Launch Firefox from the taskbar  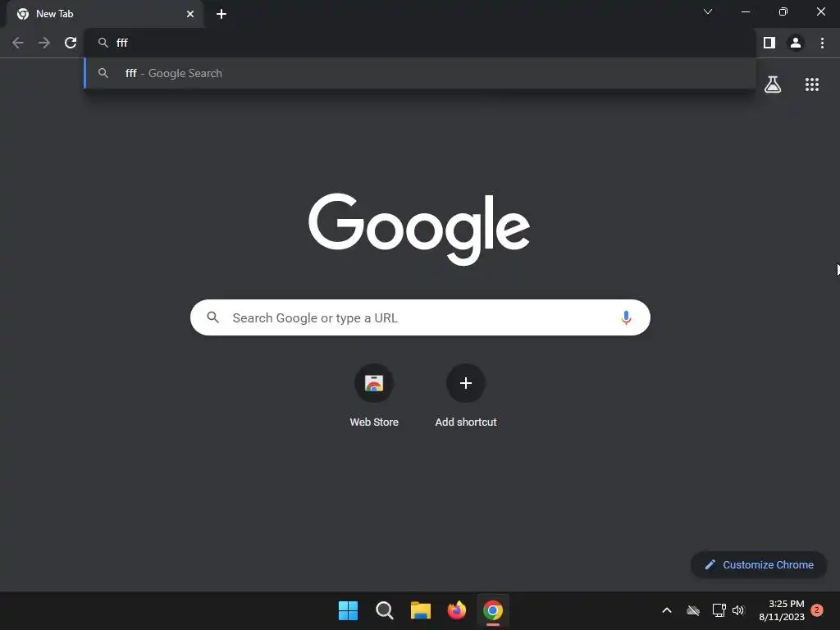456,610
